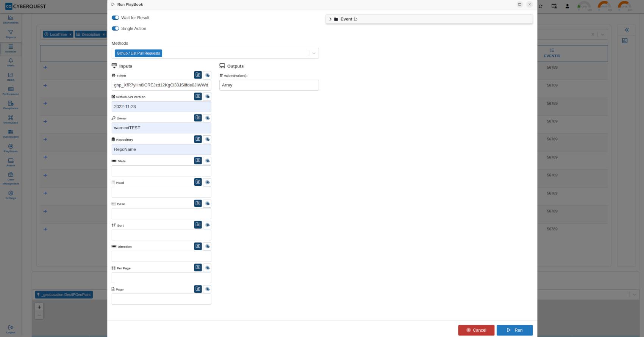
Task: Click the cloud icon beside Sort
Action: pyautogui.click(x=207, y=225)
